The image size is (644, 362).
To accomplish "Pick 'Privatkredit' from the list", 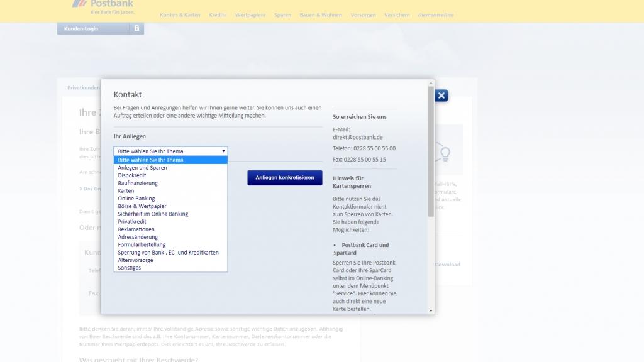I will pyautogui.click(x=170, y=222).
